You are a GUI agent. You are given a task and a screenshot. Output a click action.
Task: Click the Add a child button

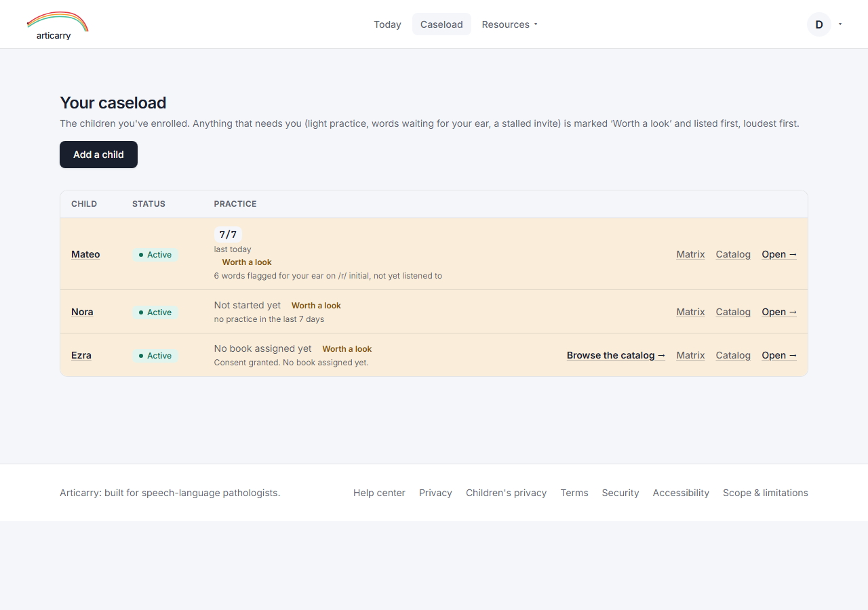(x=98, y=155)
